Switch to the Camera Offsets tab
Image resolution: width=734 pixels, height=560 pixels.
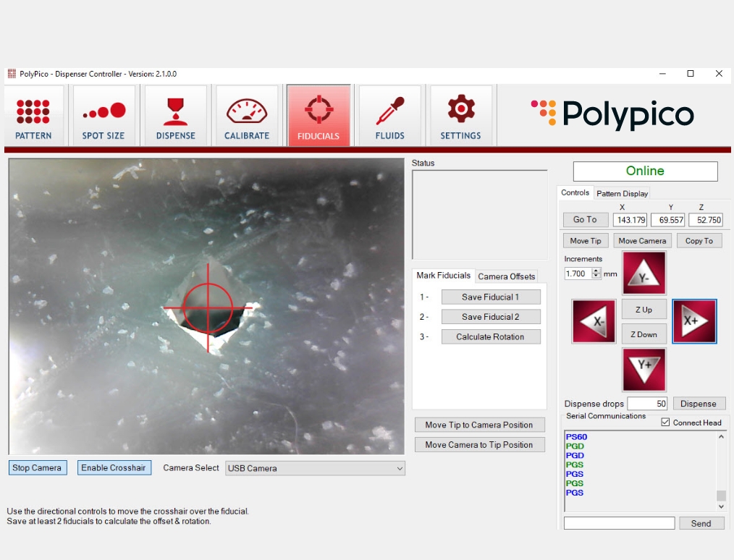click(x=507, y=276)
